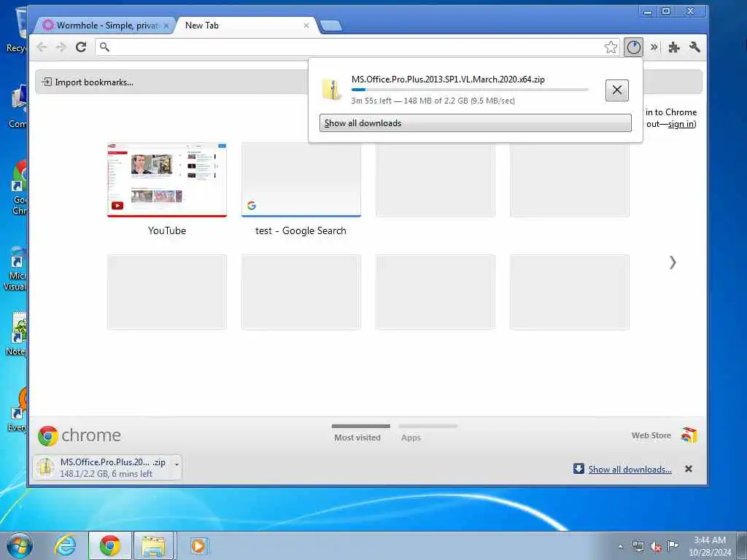The width and height of the screenshot is (747, 560).
Task: Click the network tray icon
Action: [638, 547]
